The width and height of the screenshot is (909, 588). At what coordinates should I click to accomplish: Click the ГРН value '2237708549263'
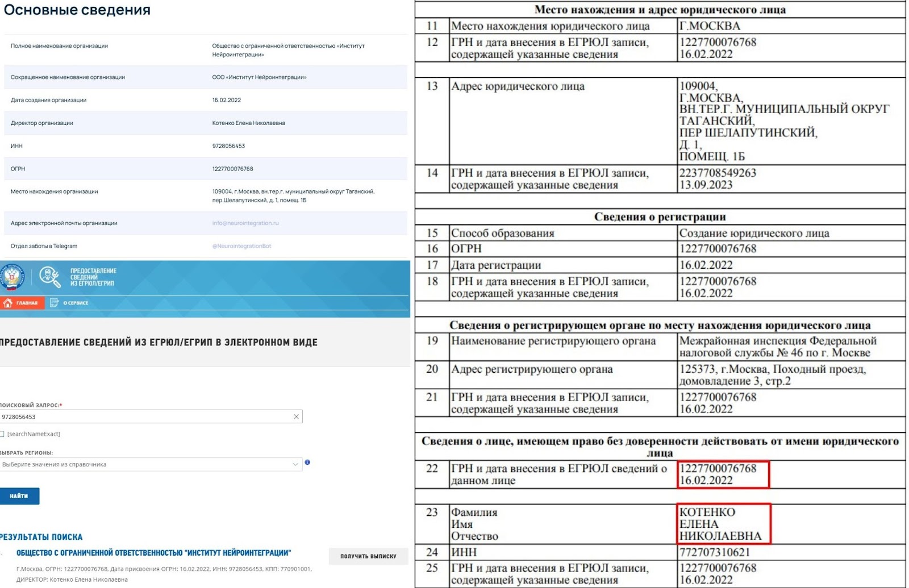coord(718,173)
